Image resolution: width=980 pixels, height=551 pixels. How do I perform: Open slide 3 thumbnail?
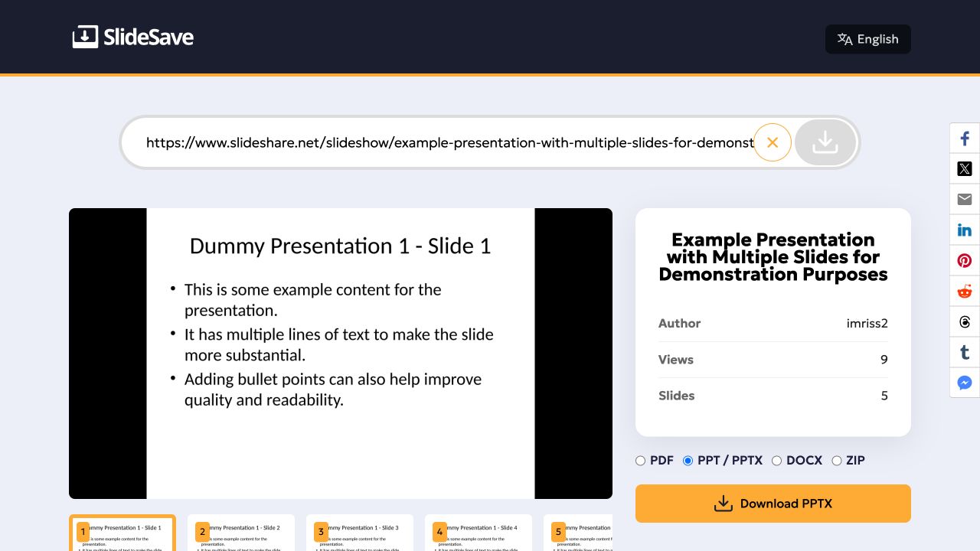(360, 533)
